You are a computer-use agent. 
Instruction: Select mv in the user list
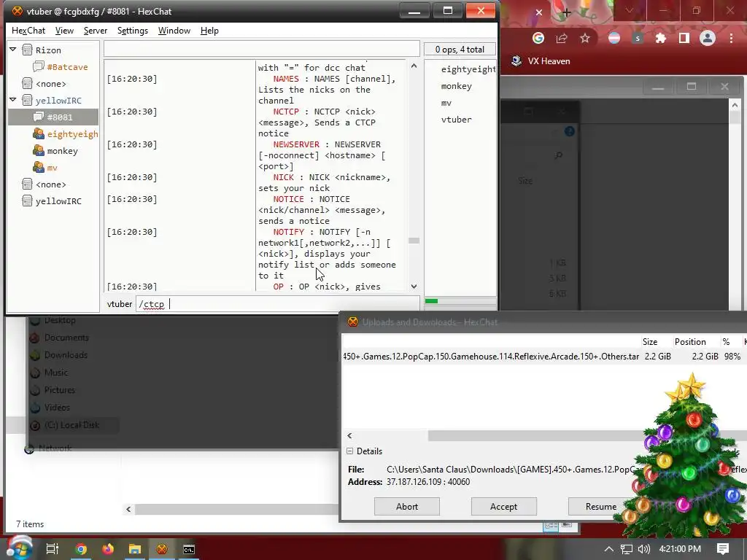[x=446, y=103]
